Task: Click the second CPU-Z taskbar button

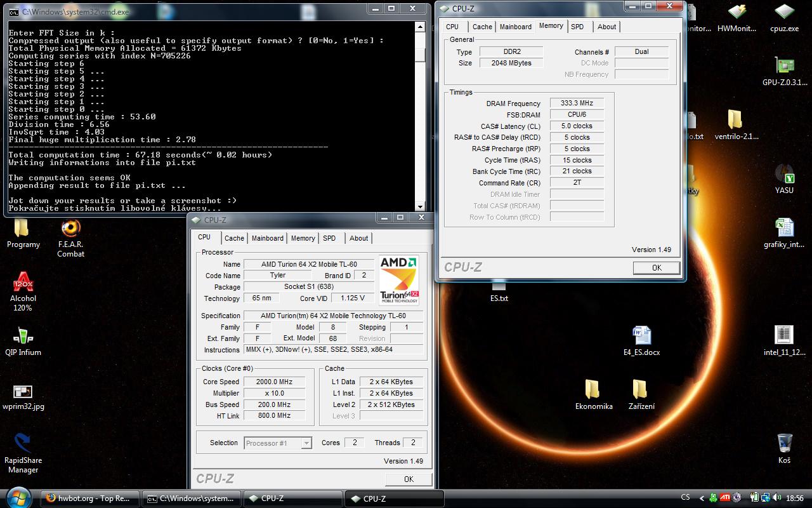Action: [x=394, y=498]
